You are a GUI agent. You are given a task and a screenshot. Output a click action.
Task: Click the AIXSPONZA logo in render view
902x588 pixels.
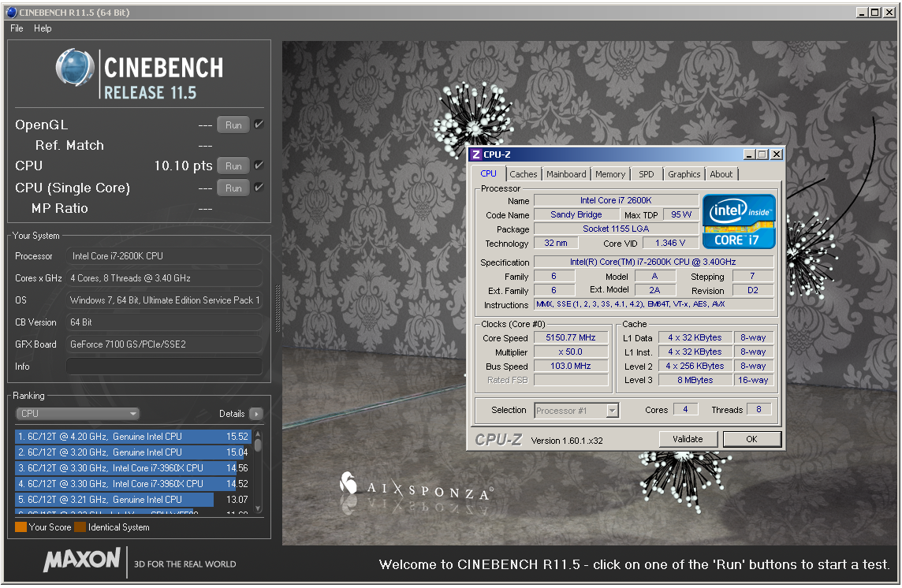[416, 488]
